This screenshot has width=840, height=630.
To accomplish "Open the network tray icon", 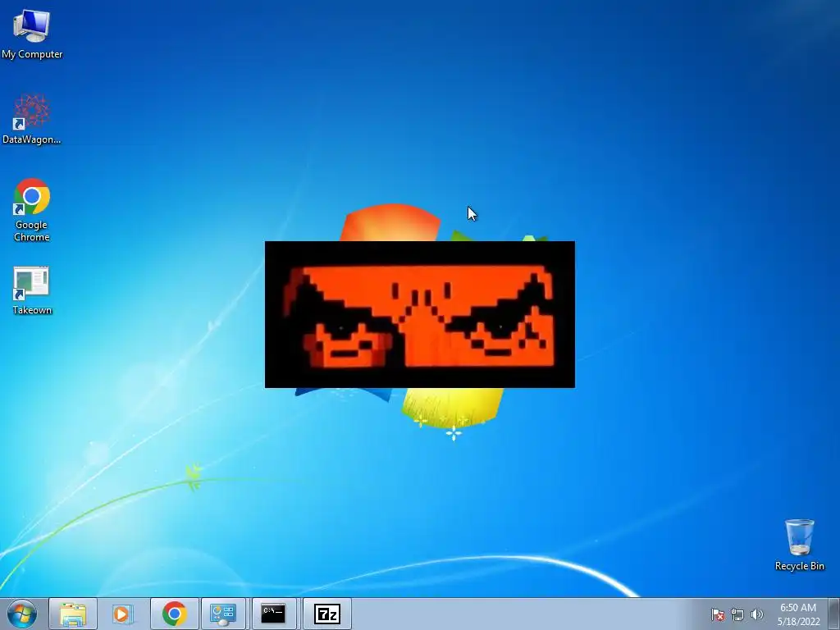I will pyautogui.click(x=737, y=614).
